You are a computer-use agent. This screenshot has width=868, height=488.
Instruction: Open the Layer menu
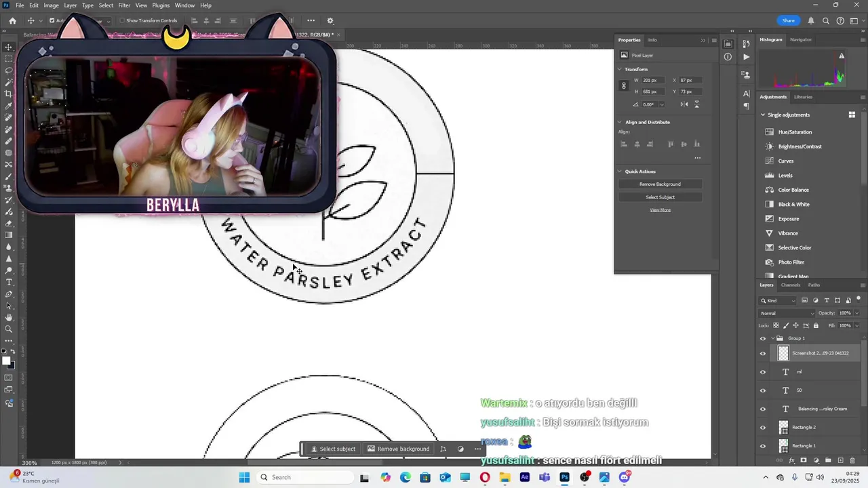(x=71, y=5)
